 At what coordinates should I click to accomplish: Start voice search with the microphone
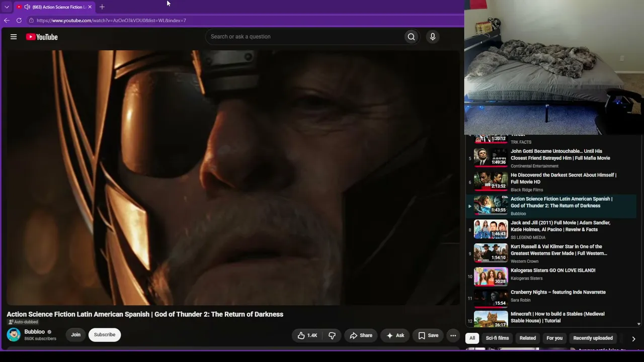click(432, 37)
